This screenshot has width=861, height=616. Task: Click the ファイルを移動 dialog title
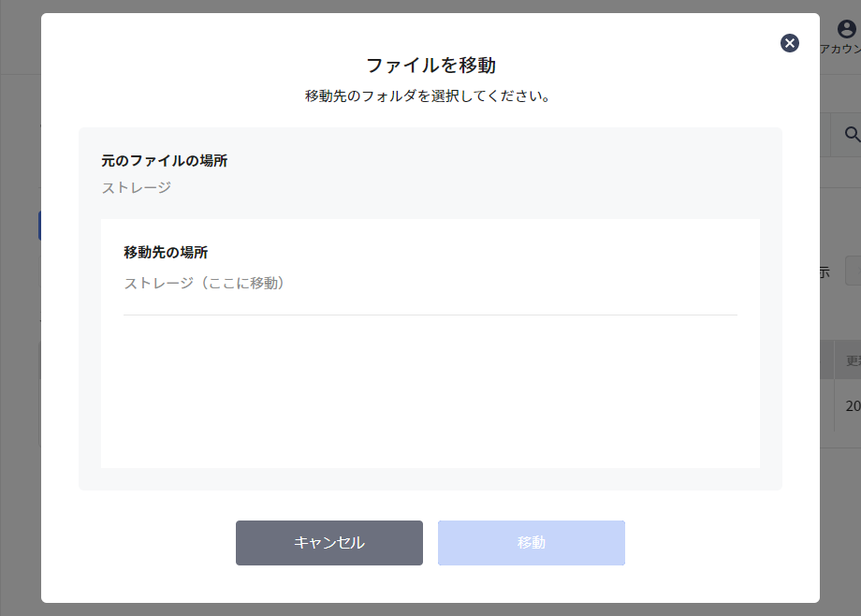430,64
